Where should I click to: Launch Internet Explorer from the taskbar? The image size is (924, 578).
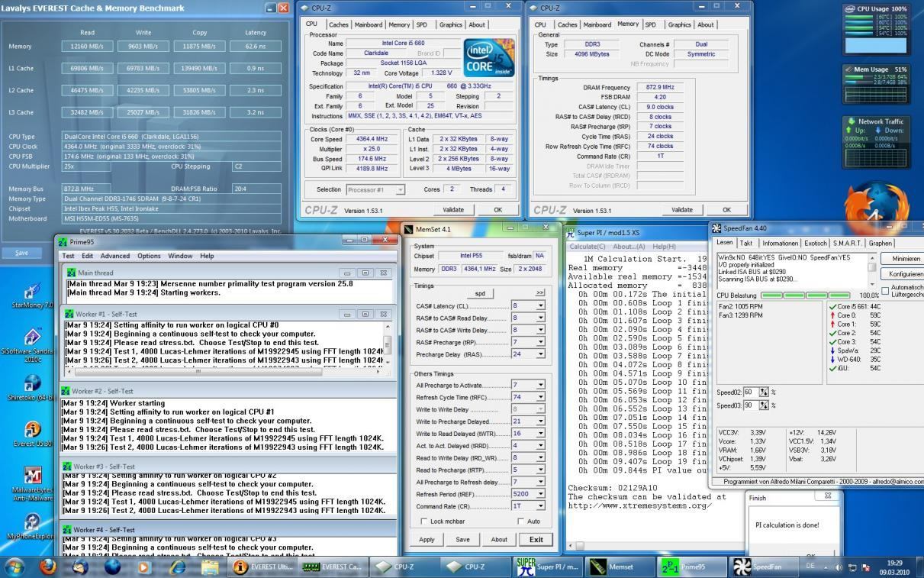click(177, 567)
